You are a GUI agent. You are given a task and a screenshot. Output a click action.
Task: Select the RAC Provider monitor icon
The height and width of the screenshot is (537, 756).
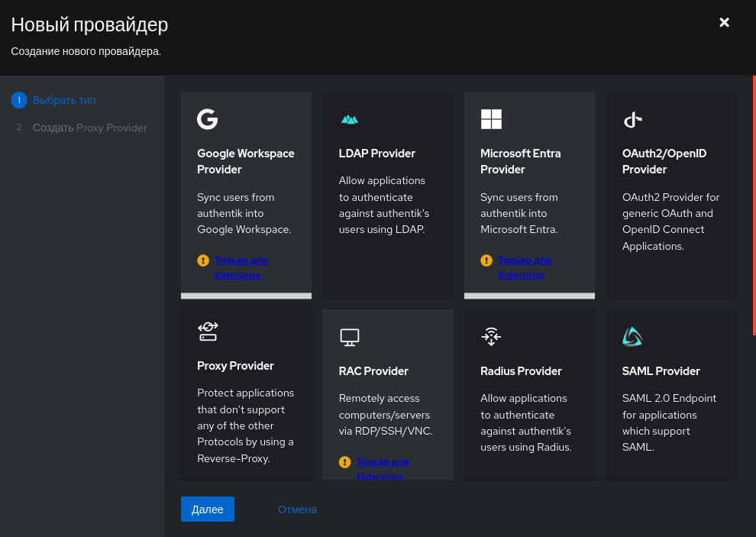tap(350, 337)
